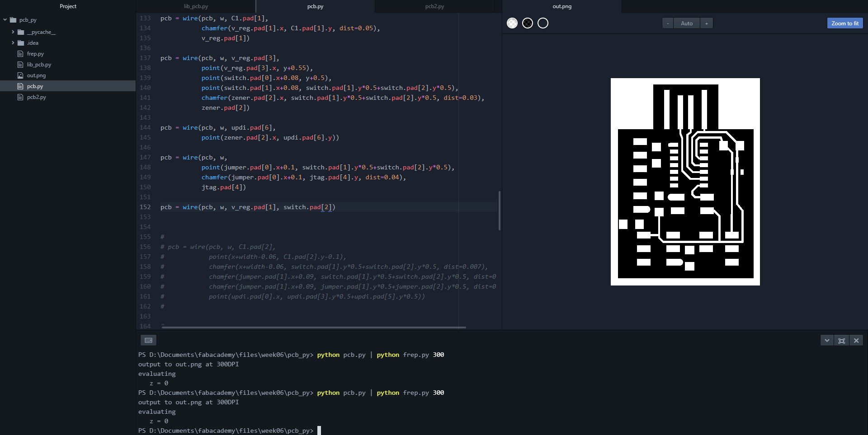Click the first 'output to out.png at 300DPI' line
Viewport: 868px width, 435px height.
[x=189, y=364]
